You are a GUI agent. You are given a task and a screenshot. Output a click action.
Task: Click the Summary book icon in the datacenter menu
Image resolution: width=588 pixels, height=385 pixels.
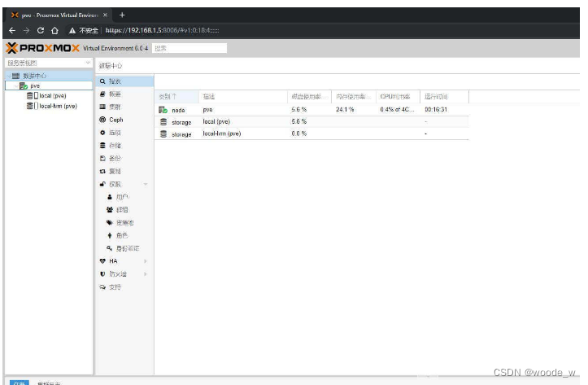(102, 94)
